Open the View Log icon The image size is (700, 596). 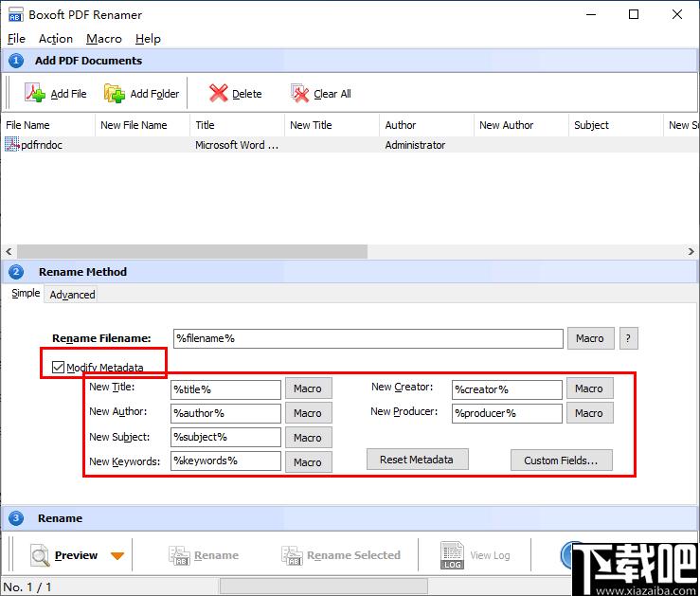point(453,555)
